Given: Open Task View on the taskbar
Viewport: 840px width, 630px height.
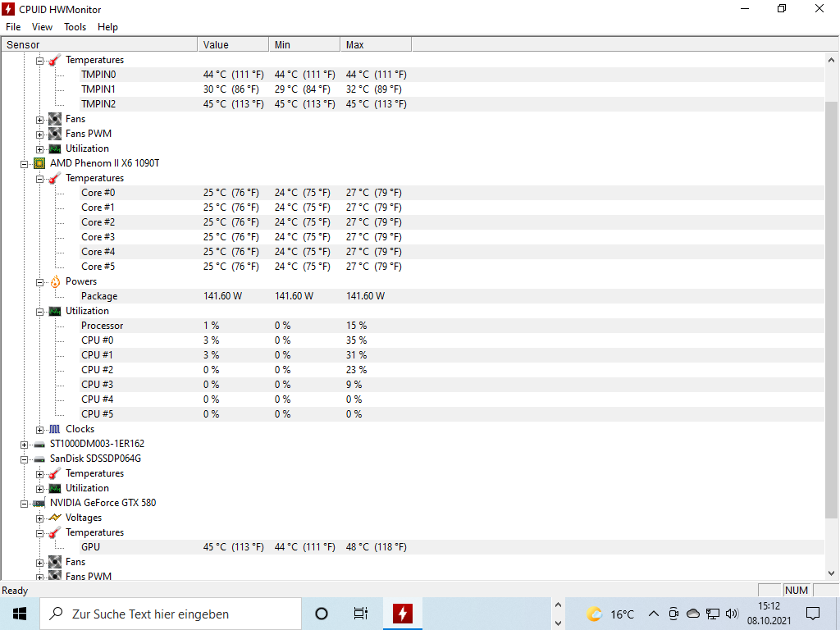Looking at the screenshot, I should [x=361, y=614].
